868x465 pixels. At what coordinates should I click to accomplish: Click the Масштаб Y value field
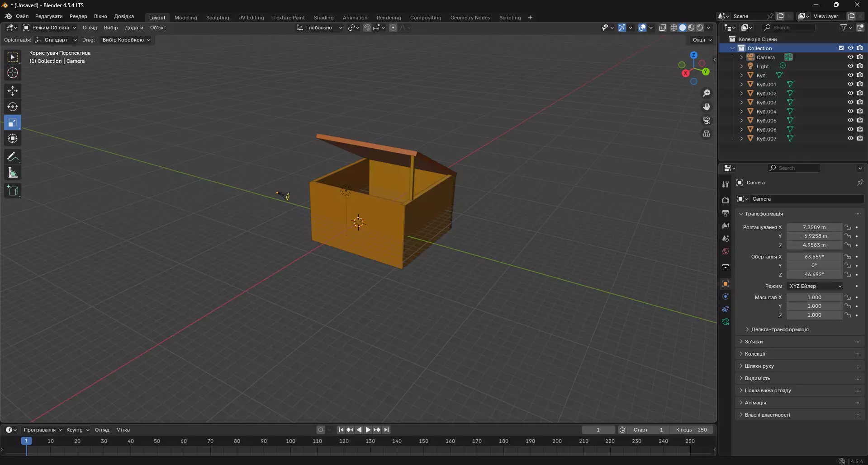tap(814, 306)
